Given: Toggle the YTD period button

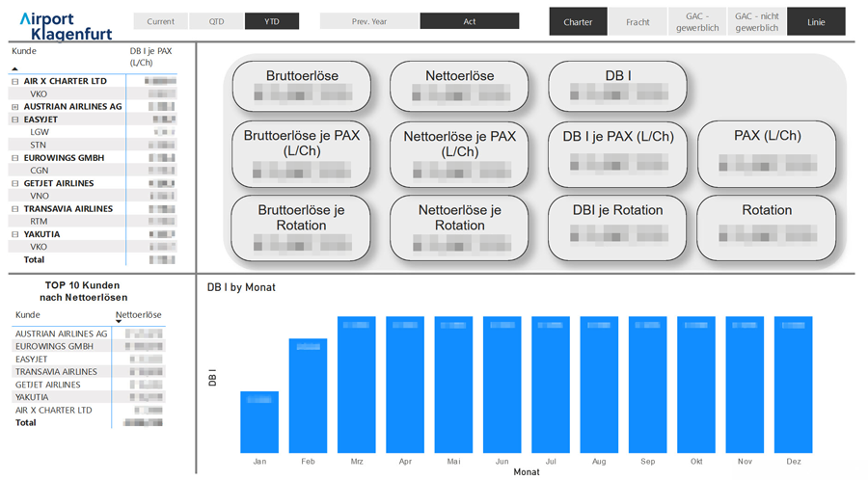Looking at the screenshot, I should click(272, 21).
